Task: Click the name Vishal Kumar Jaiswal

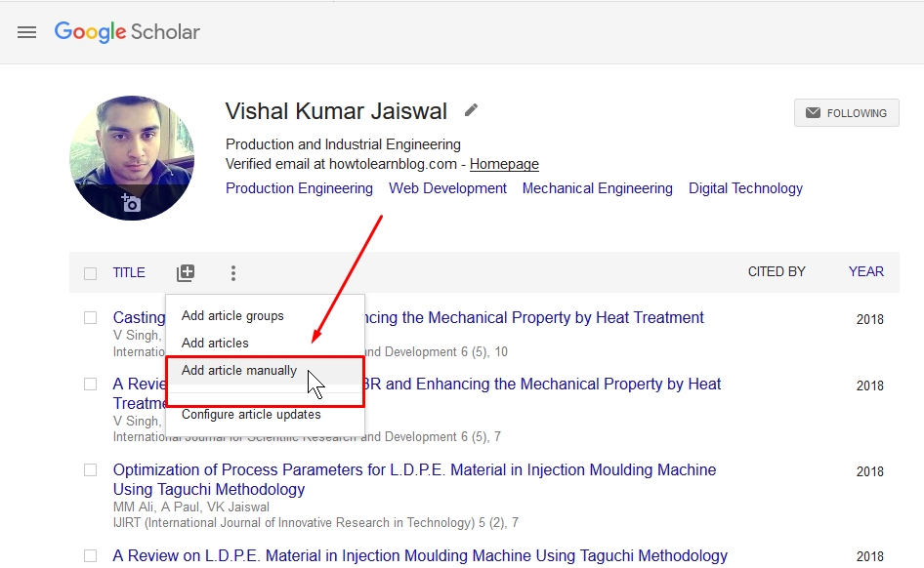Action: (x=336, y=111)
